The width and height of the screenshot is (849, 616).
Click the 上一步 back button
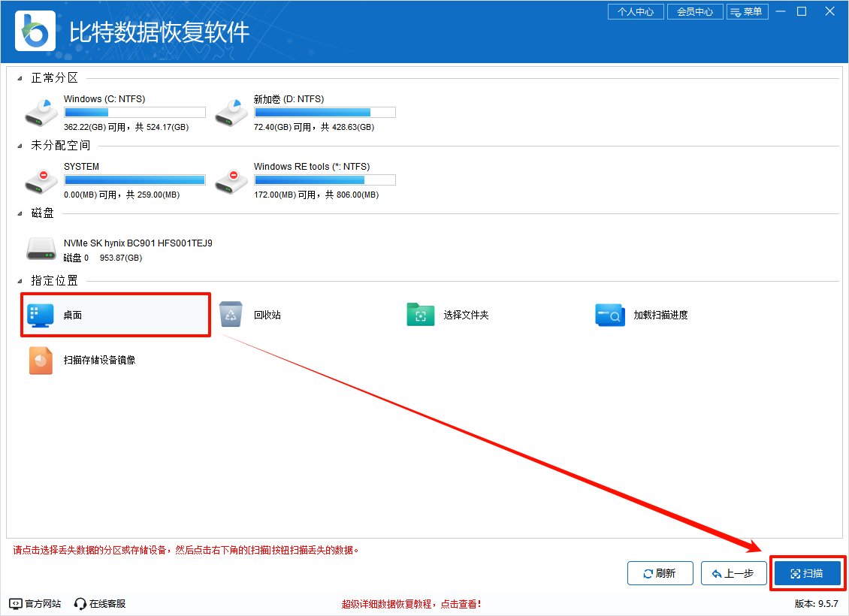733,572
